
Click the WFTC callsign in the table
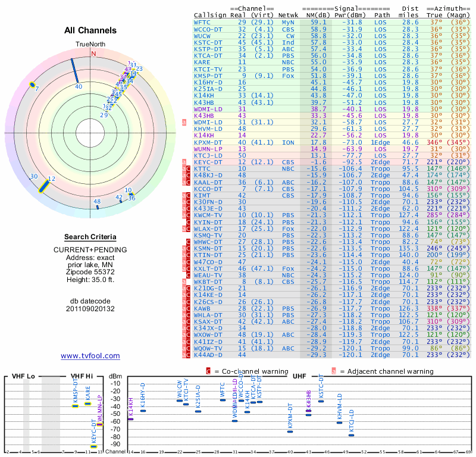click(202, 23)
